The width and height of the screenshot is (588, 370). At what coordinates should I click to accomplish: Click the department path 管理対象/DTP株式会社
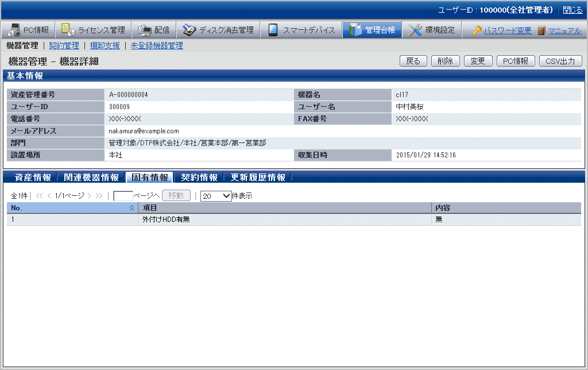pos(187,143)
